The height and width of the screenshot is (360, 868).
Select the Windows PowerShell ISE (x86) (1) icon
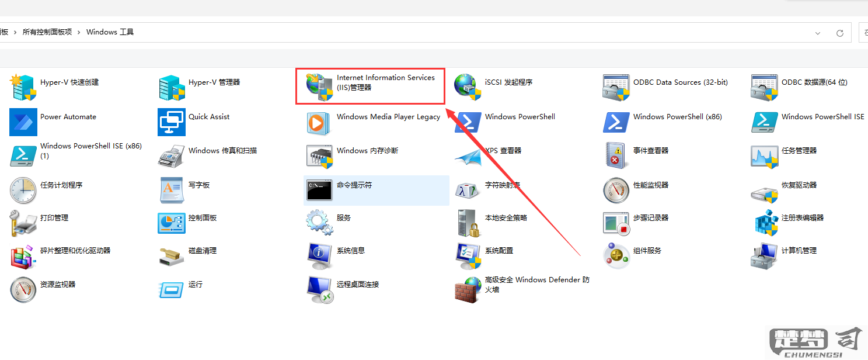(x=23, y=156)
